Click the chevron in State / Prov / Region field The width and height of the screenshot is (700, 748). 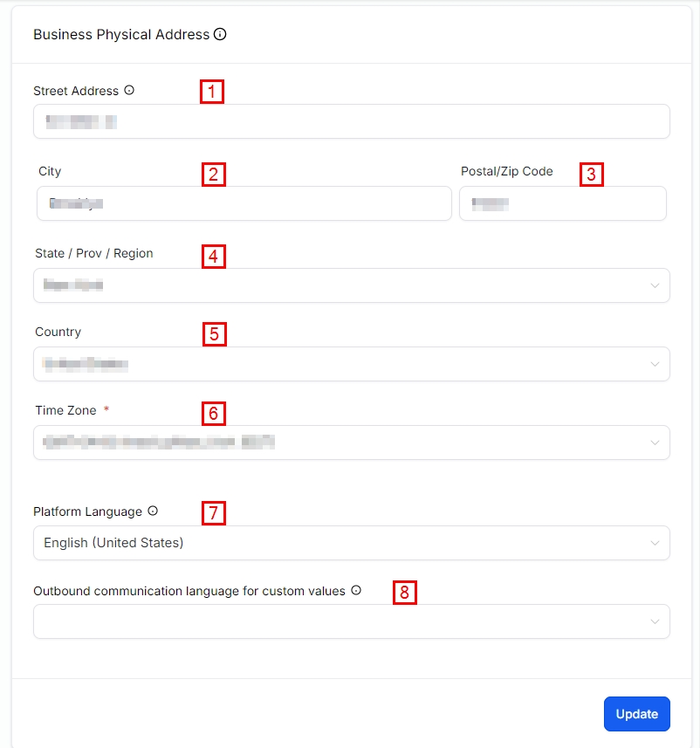(655, 285)
